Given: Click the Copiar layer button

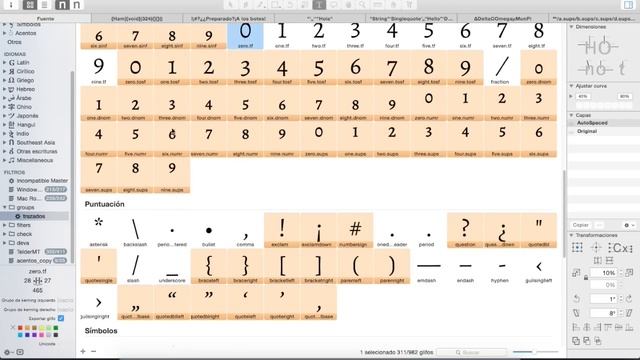Looking at the screenshot, I should pos(580,225).
